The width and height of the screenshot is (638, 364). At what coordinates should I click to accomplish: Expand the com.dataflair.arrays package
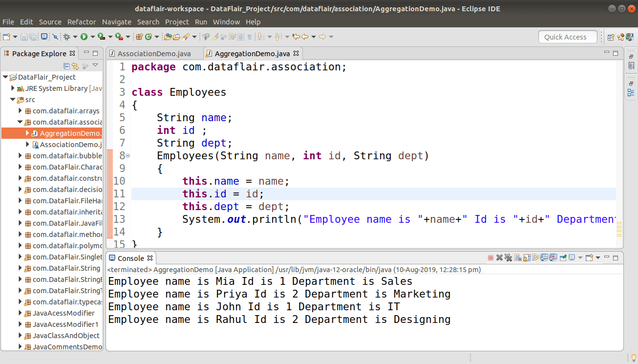[21, 111]
